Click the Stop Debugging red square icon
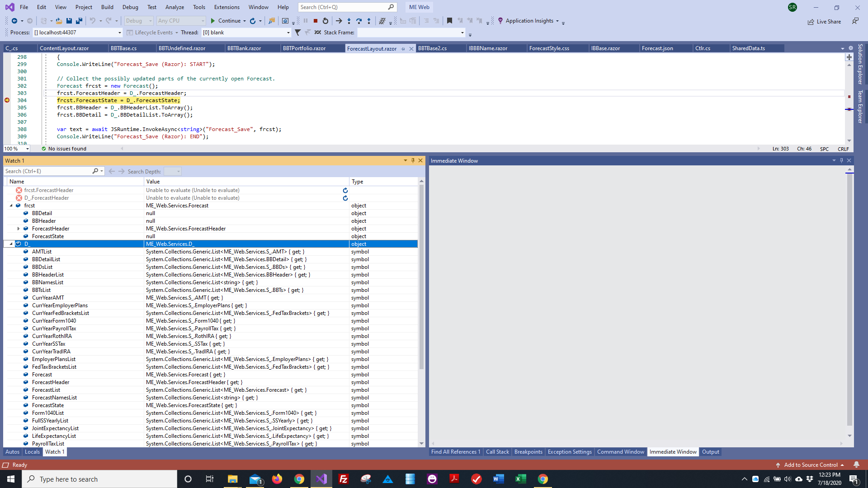The height and width of the screenshot is (488, 868). (x=316, y=21)
